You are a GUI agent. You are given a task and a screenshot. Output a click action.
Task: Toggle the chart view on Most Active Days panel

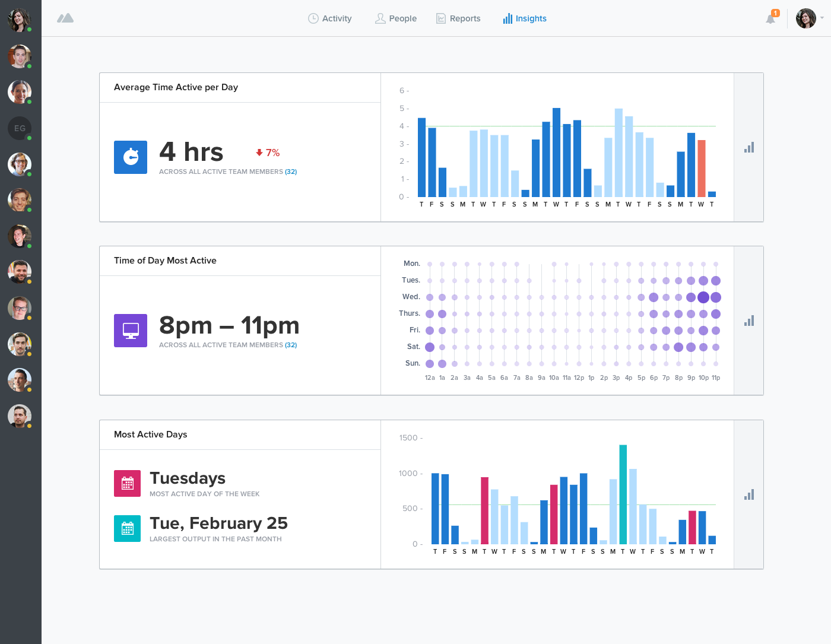click(748, 494)
